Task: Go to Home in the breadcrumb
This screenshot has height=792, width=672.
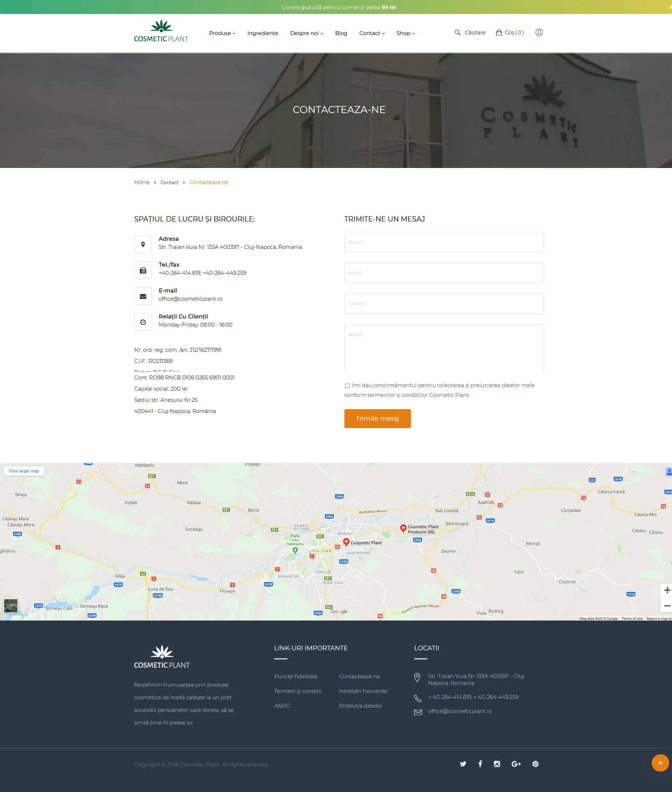Action: tap(142, 182)
